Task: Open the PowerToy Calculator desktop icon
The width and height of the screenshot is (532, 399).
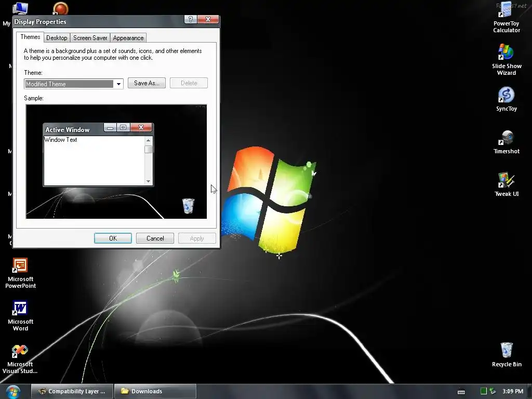Action: click(x=506, y=17)
